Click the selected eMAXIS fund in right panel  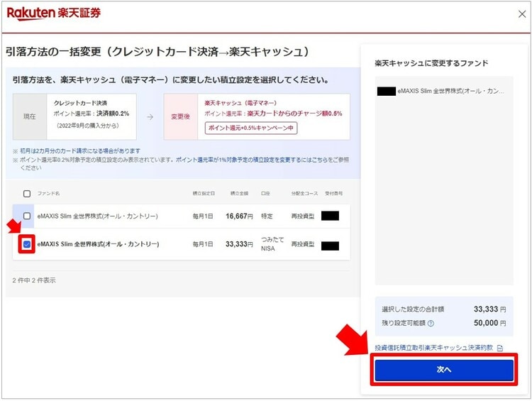click(x=440, y=91)
